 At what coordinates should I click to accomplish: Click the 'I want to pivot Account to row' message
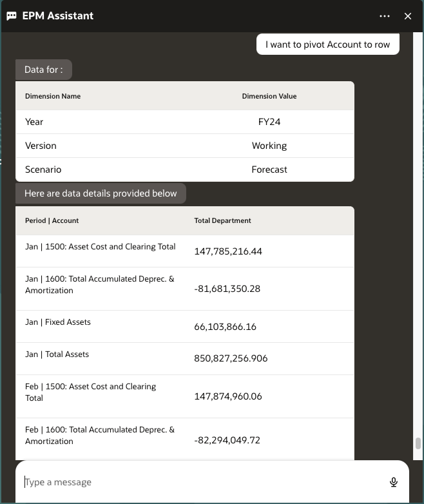click(x=327, y=45)
